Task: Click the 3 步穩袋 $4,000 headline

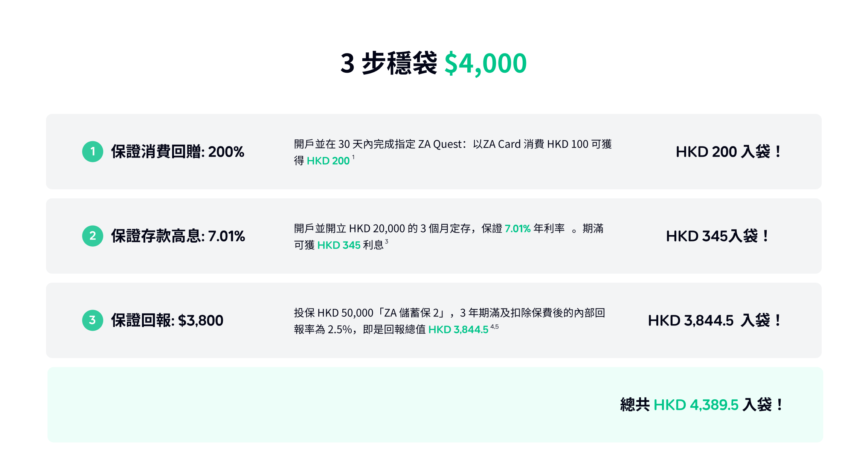Action: pos(433,63)
